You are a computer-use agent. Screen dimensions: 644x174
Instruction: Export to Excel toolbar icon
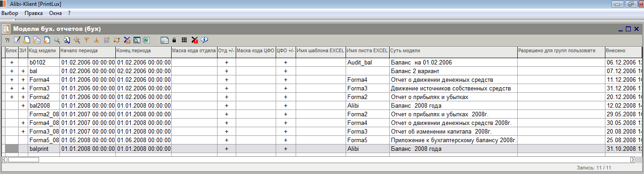[x=147, y=40]
